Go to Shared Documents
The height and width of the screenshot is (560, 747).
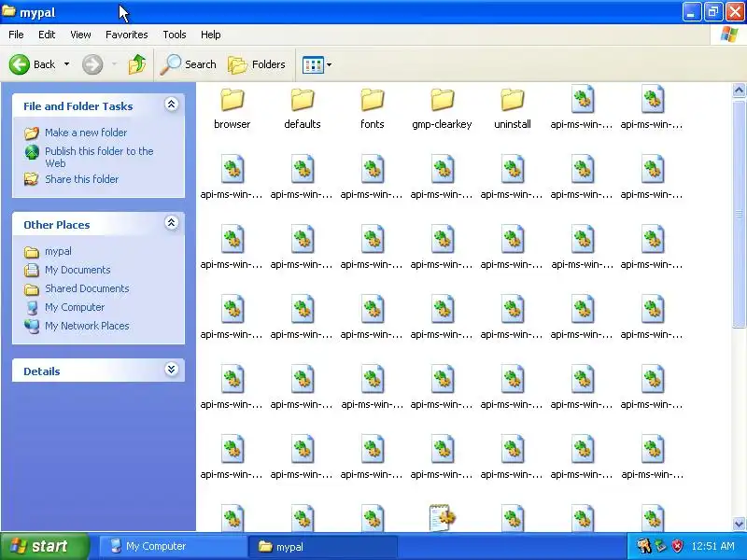click(87, 288)
